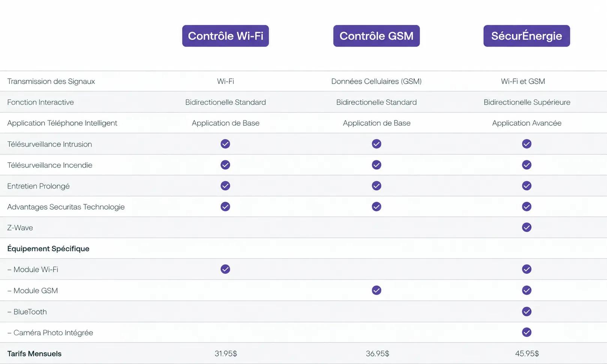The image size is (607, 364).
Task: Open the SécurÉnergie plan button
Action: 527,36
